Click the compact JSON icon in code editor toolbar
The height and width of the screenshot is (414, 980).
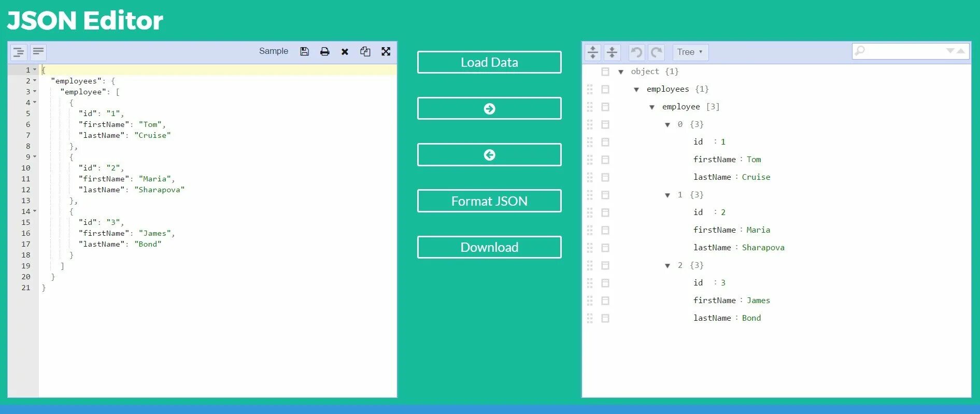click(x=38, y=52)
